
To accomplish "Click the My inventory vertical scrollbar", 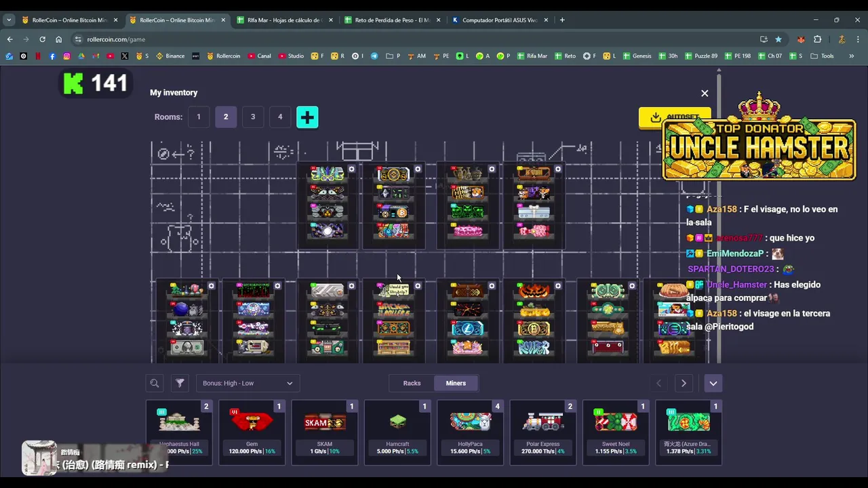I will coord(719,217).
